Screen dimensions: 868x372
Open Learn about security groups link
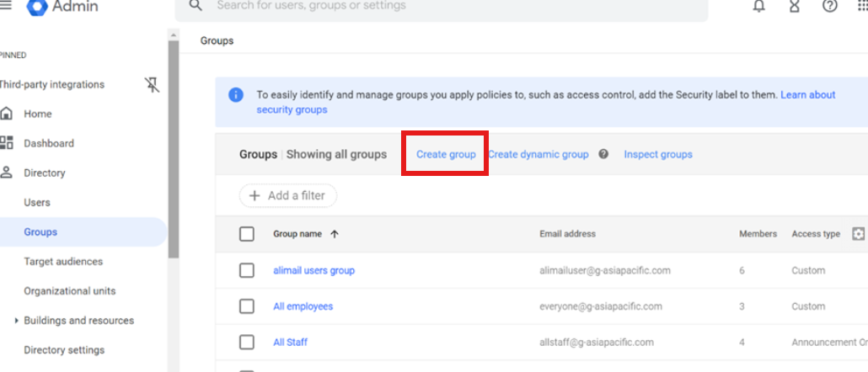pyautogui.click(x=807, y=95)
